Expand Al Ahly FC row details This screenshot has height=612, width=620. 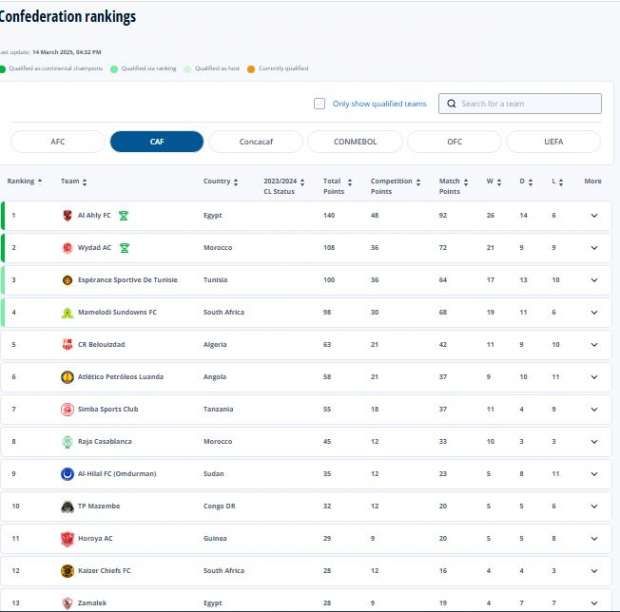coord(594,215)
